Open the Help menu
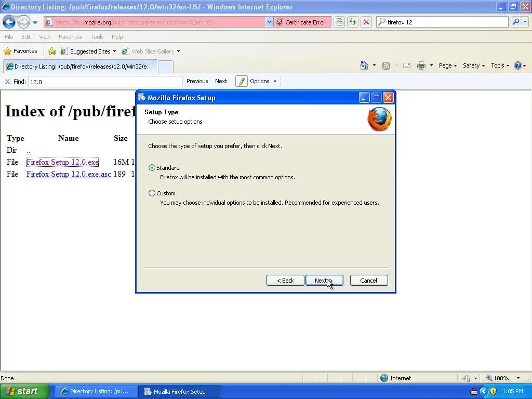532x399 pixels. point(117,37)
